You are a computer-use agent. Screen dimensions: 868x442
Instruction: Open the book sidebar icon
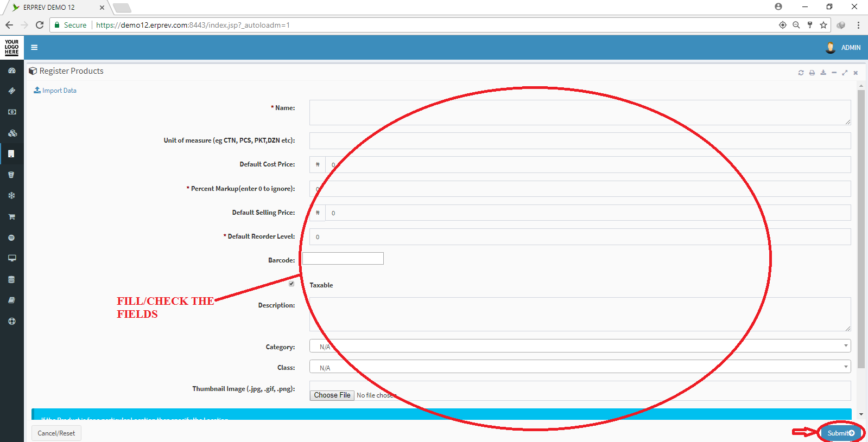[x=11, y=300]
